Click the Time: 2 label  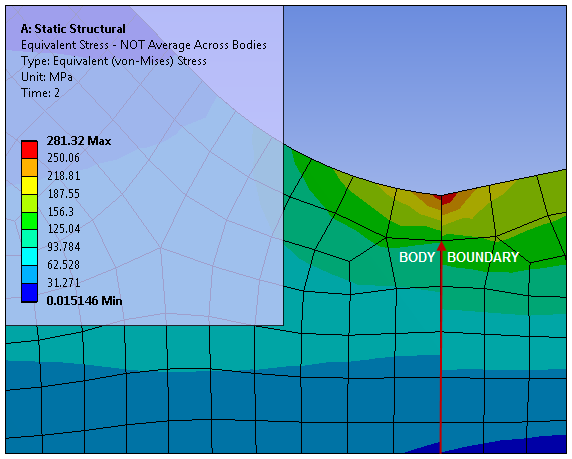click(x=40, y=93)
